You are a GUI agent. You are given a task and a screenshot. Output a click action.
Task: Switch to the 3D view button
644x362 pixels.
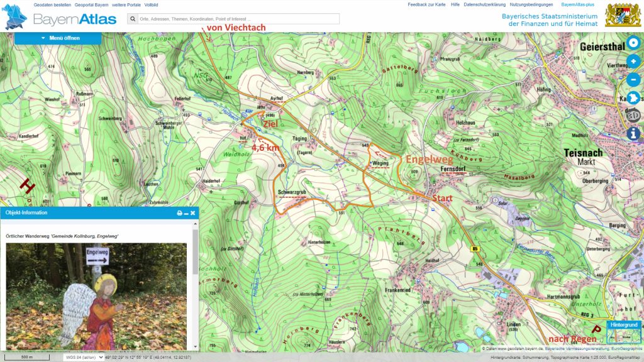coord(633,116)
